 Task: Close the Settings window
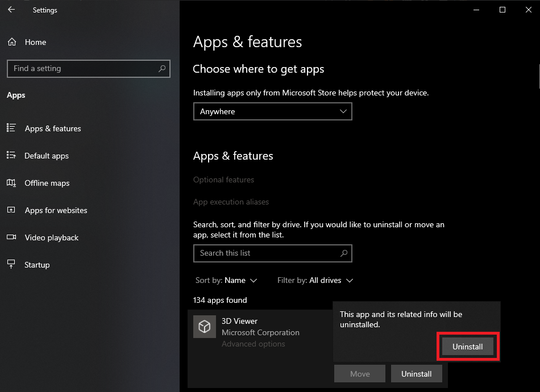tap(528, 10)
